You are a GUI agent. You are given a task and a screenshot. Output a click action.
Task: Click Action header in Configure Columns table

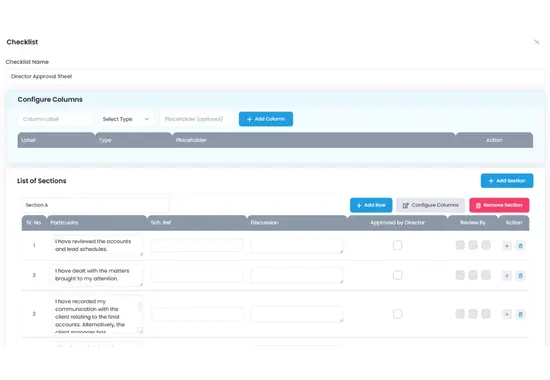pyautogui.click(x=494, y=140)
